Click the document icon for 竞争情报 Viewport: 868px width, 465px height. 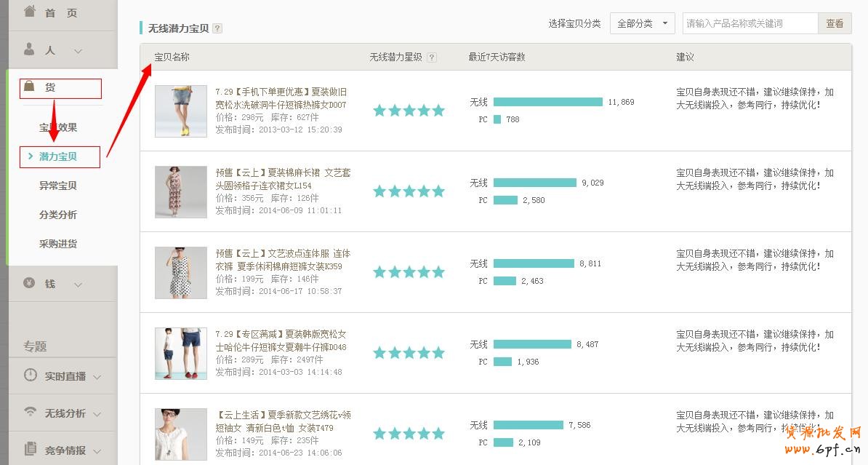coord(30,449)
